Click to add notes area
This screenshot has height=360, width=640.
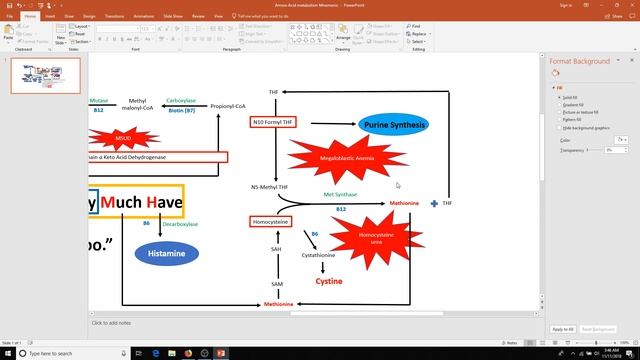pyautogui.click(x=111, y=323)
